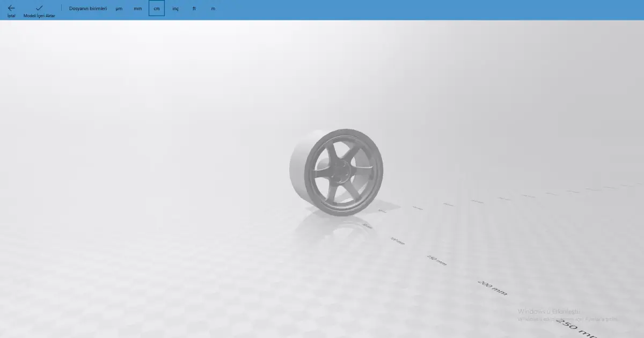Image resolution: width=644 pixels, height=338 pixels.
Task: Click the blue toolbar background area
Action: click(376, 9)
